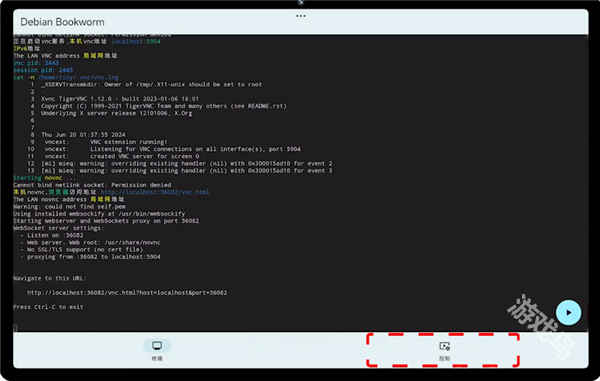Viewport: 600px width, 381px height.
Task: Click the 'Press Ctrl-C to exit' line
Action: click(48, 307)
